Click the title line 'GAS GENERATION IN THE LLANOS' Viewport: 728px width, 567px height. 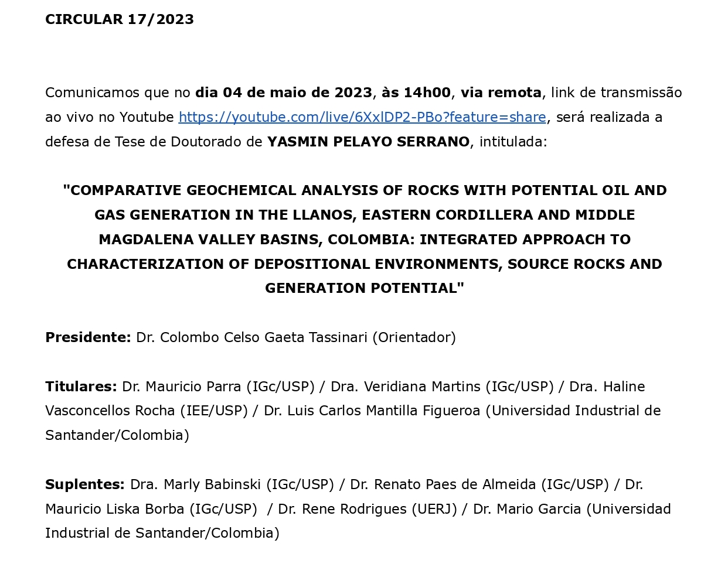coord(365,215)
